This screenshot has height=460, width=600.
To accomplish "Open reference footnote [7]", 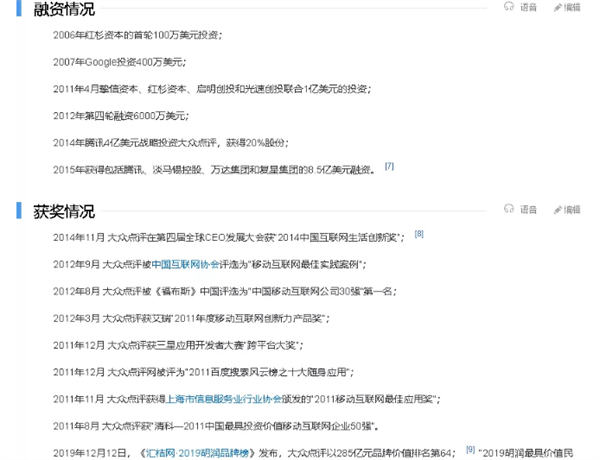I will [390, 166].
